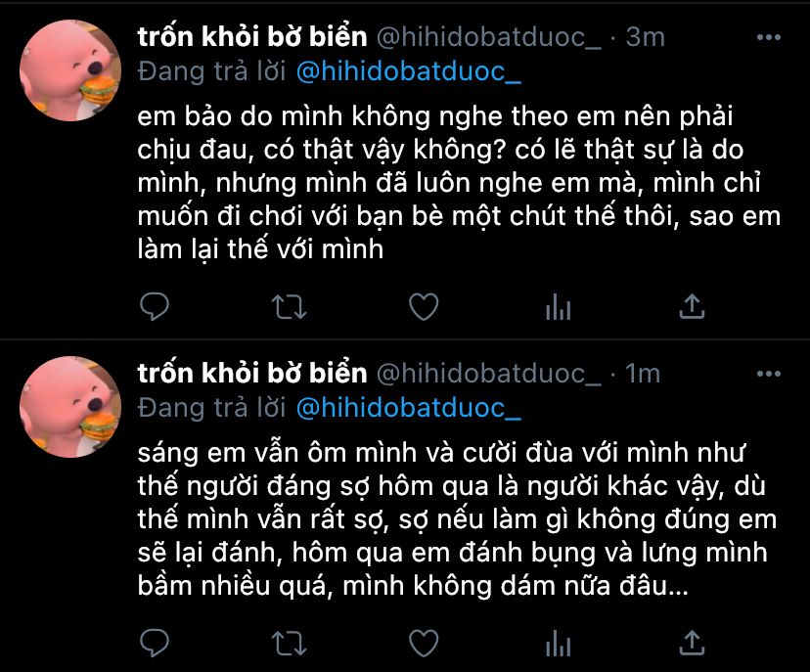Share the second tweet
Viewport: 810px width, 672px height.
tap(692, 642)
